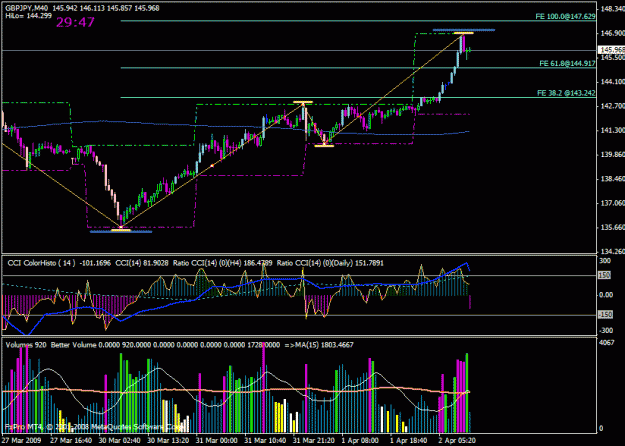Screen dimensions: 625x446
Task: Select the yellow swing-low marker at the 135.660 bottom
Action: (121, 230)
